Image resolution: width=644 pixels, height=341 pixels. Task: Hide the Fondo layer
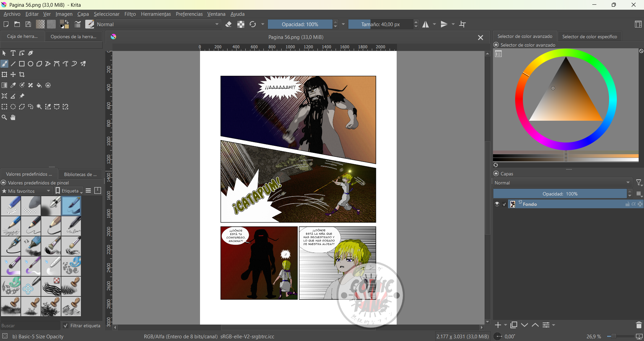pos(497,204)
